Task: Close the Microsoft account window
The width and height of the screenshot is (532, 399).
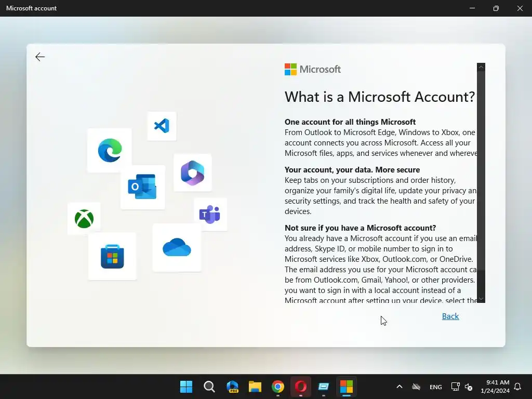Action: coord(520,8)
